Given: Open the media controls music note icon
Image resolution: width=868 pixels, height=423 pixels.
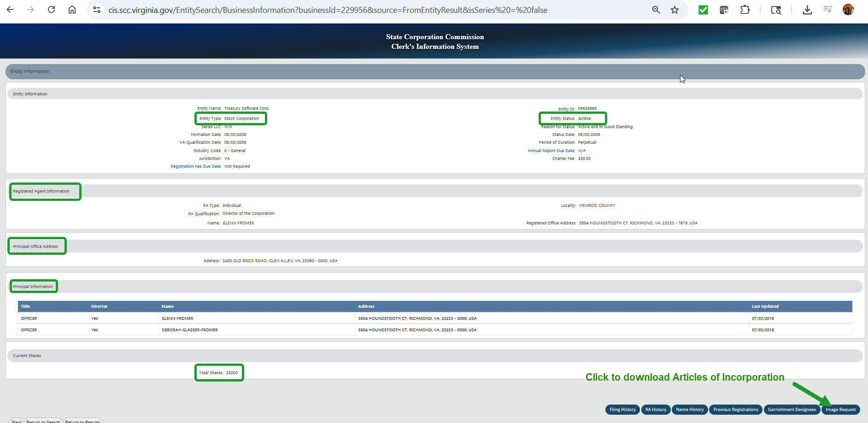Looking at the screenshot, I should pyautogui.click(x=827, y=10).
